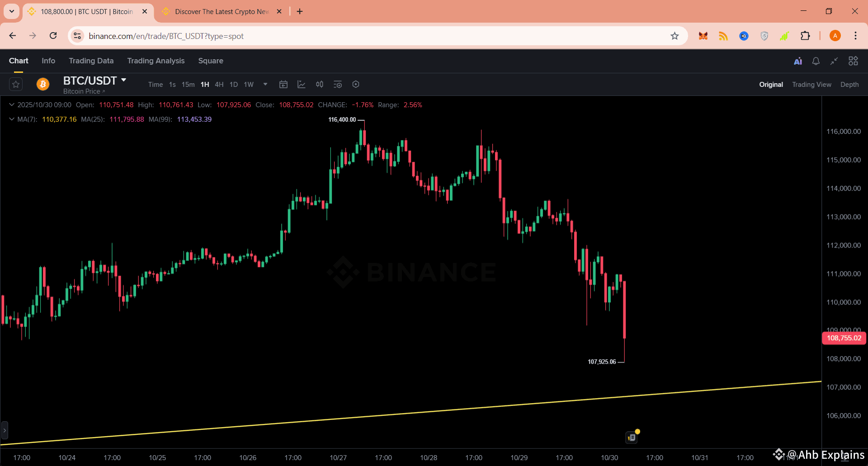This screenshot has width=868, height=466.
Task: Open the multi-chart grid layout icon
Action: click(853, 61)
